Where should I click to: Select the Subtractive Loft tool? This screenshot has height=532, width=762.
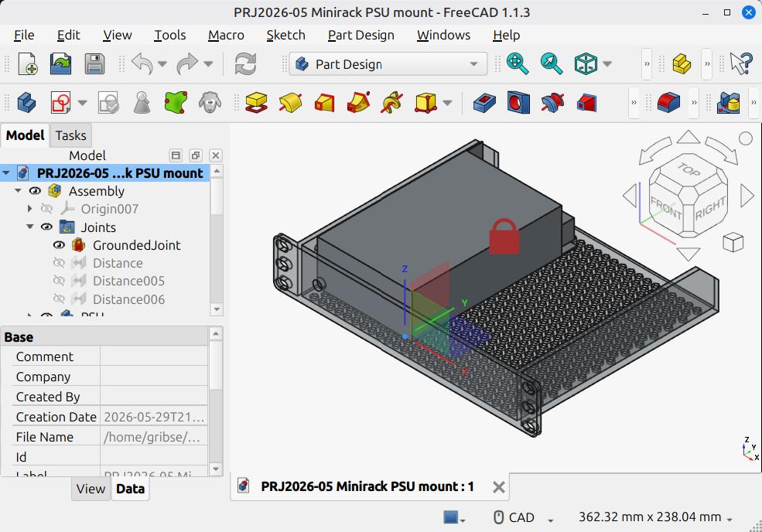(586, 103)
